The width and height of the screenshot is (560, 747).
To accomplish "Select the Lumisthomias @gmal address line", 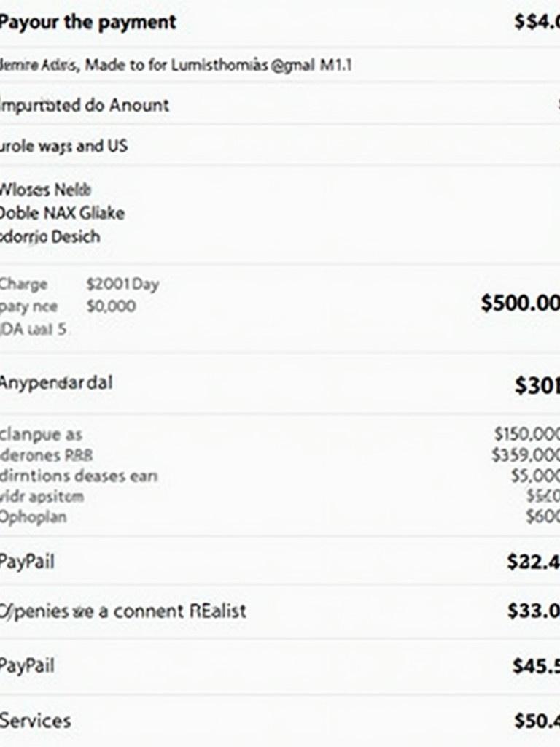I will tap(176, 65).
